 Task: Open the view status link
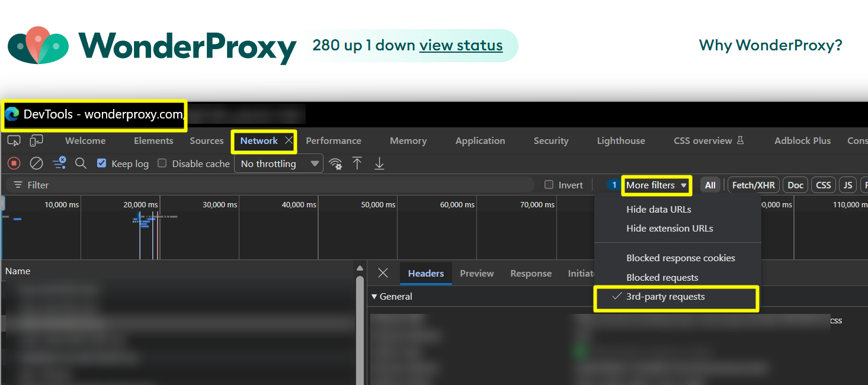tap(461, 45)
